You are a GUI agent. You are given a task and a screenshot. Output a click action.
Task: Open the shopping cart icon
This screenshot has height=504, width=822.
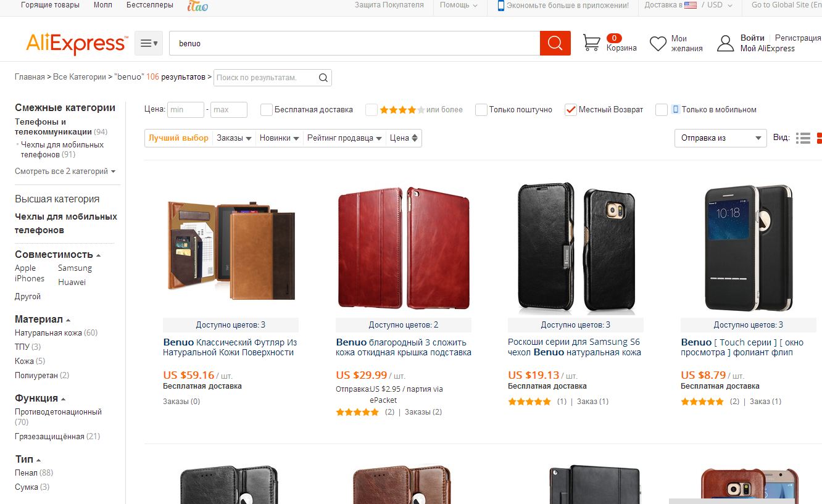[x=591, y=43]
